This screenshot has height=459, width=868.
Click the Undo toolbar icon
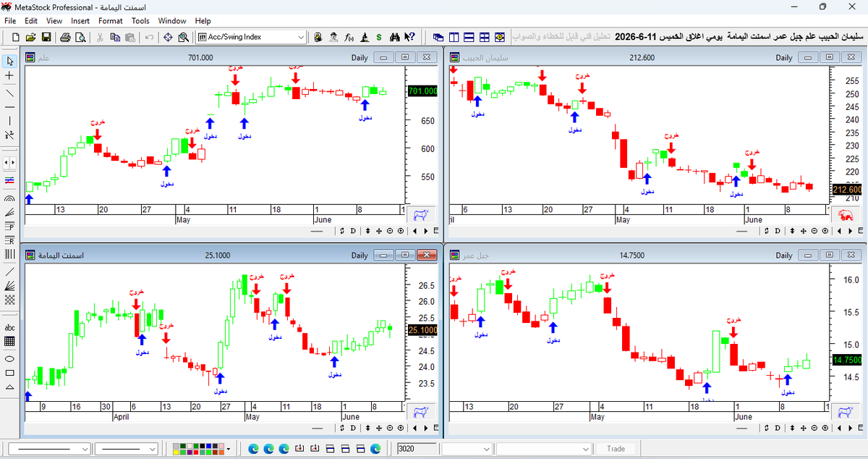(x=149, y=37)
